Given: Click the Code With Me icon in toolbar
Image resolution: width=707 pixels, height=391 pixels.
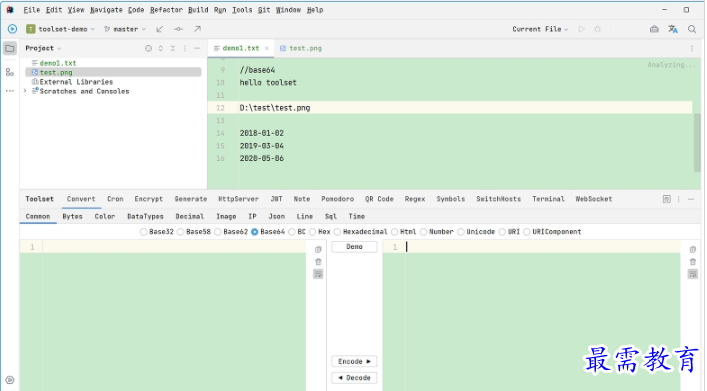Looking at the screenshot, I should pos(12,29).
